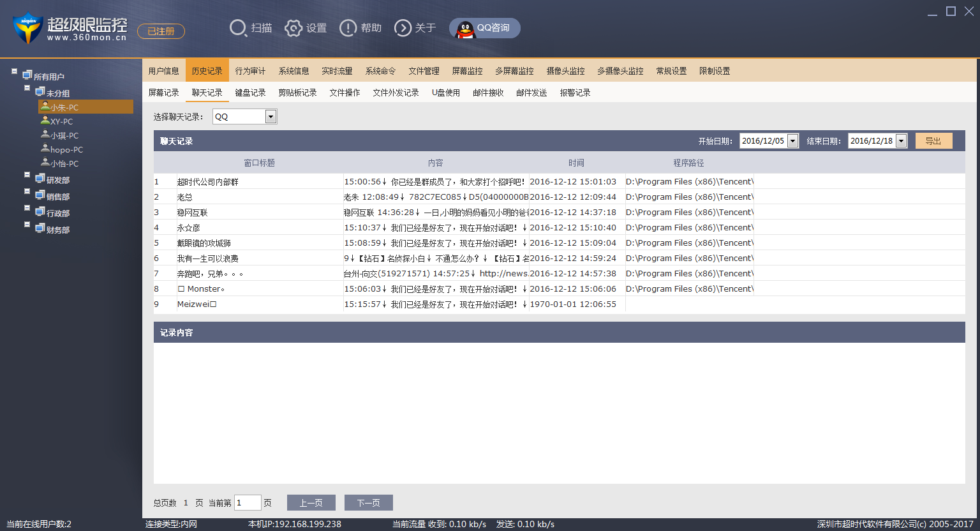Switch to the 行为审计 tab
This screenshot has height=531, width=980.
(251, 71)
